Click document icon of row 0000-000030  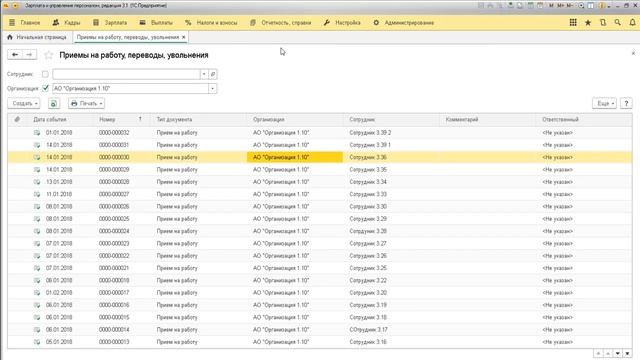(37, 158)
